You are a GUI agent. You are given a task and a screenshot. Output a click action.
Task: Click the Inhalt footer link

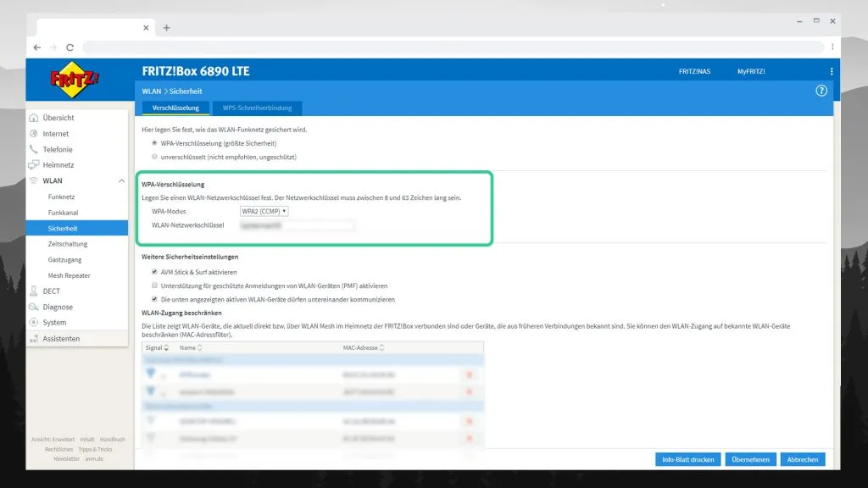pyautogui.click(x=87, y=440)
